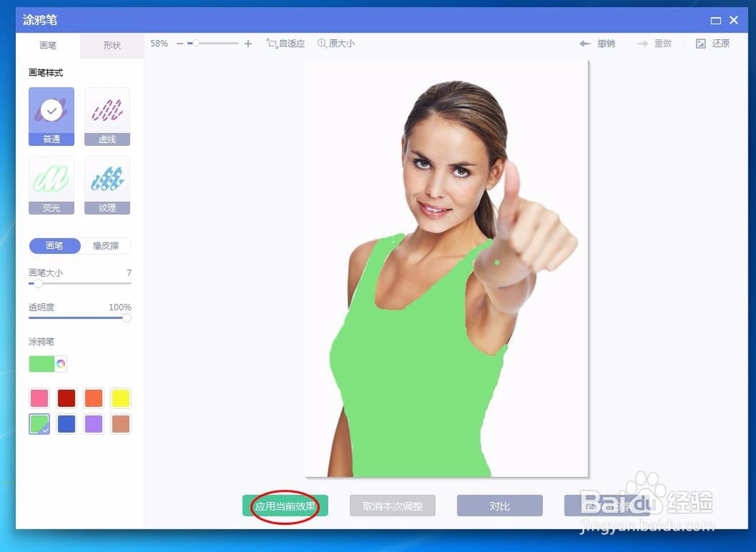
Task: Activate the 画笔 brush mode toggle
Action: point(54,246)
